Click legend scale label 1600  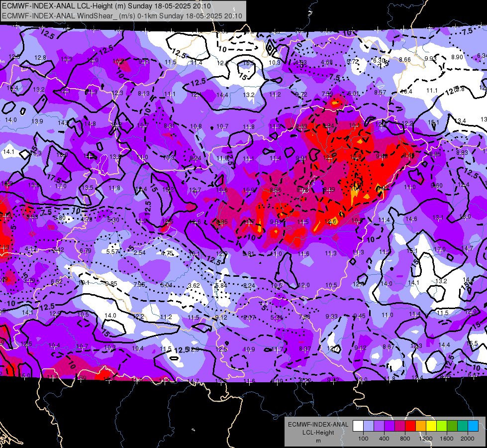pos(447,439)
